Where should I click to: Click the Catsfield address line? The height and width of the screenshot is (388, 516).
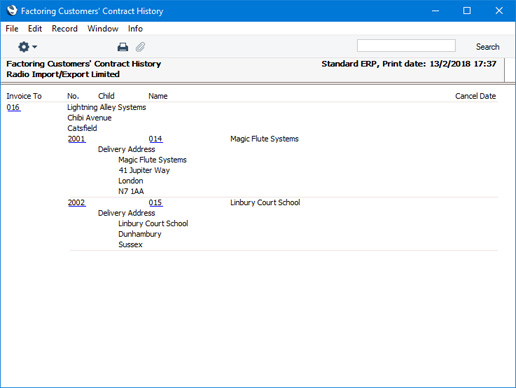pos(82,128)
